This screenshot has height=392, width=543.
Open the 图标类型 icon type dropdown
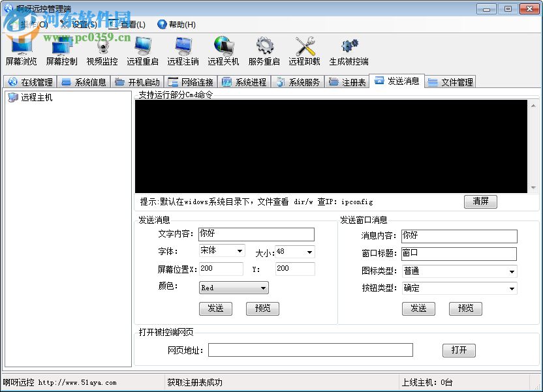[x=457, y=271]
